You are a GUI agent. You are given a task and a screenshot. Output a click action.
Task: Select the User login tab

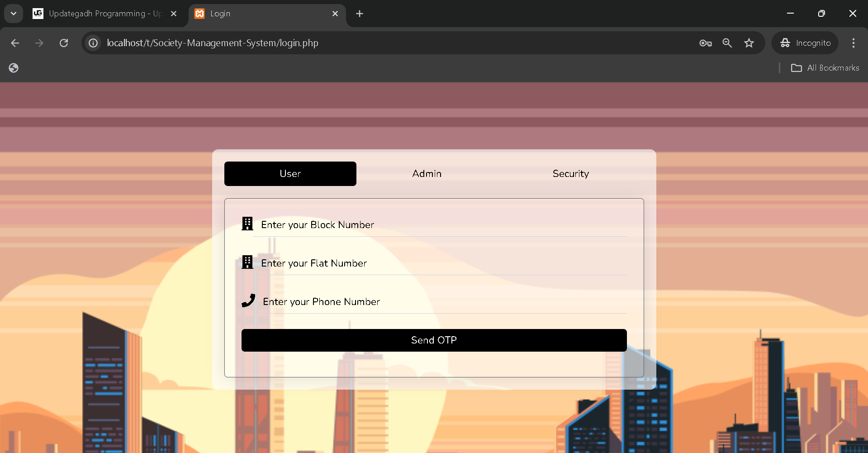pos(290,174)
